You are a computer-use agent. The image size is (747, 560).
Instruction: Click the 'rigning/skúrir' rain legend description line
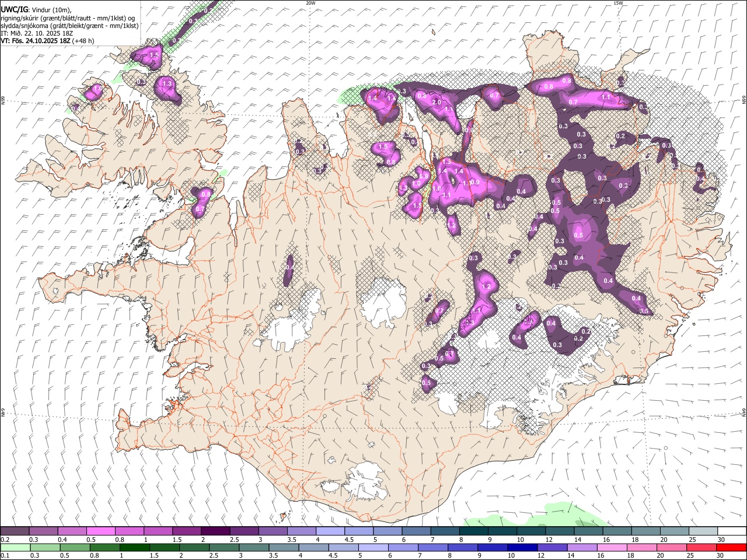pyautogui.click(x=68, y=17)
